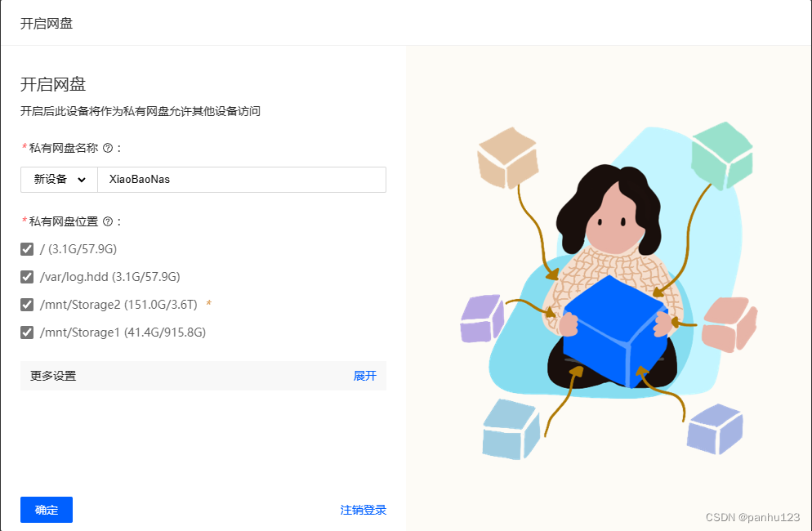The width and height of the screenshot is (812, 531).
Task: Click the green cube in the illustration
Action: point(722,155)
